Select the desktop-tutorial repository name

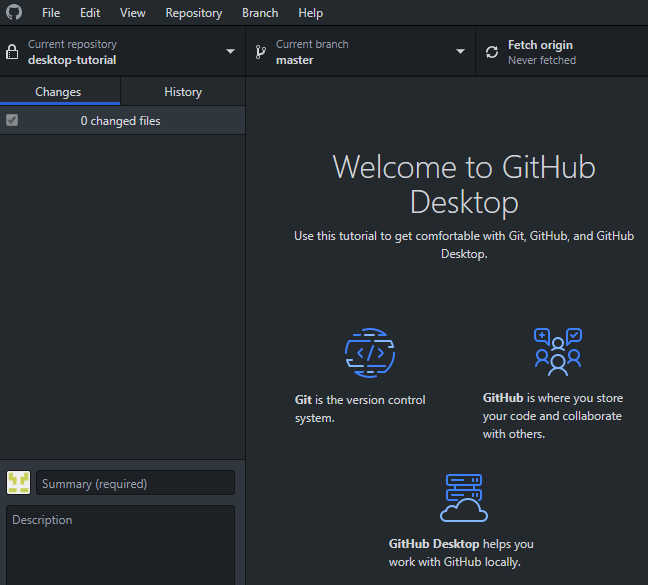[72, 60]
